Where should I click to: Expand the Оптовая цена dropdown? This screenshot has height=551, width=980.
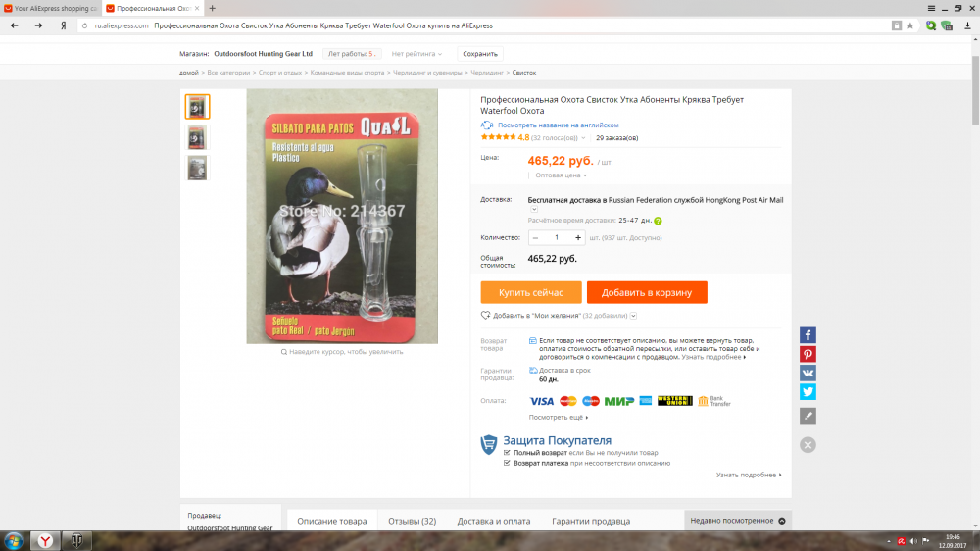click(561, 175)
